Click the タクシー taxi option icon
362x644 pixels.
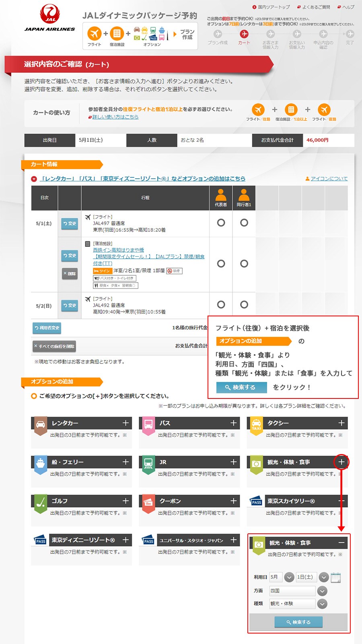[256, 425]
